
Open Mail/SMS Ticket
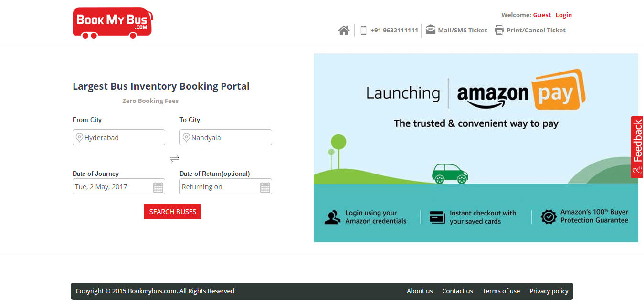coord(463,30)
